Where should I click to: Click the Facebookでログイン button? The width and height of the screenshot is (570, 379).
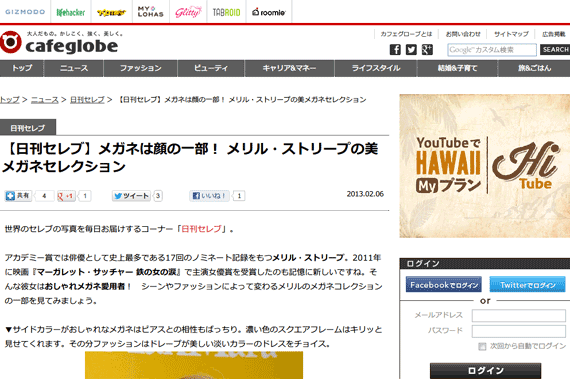(444, 285)
